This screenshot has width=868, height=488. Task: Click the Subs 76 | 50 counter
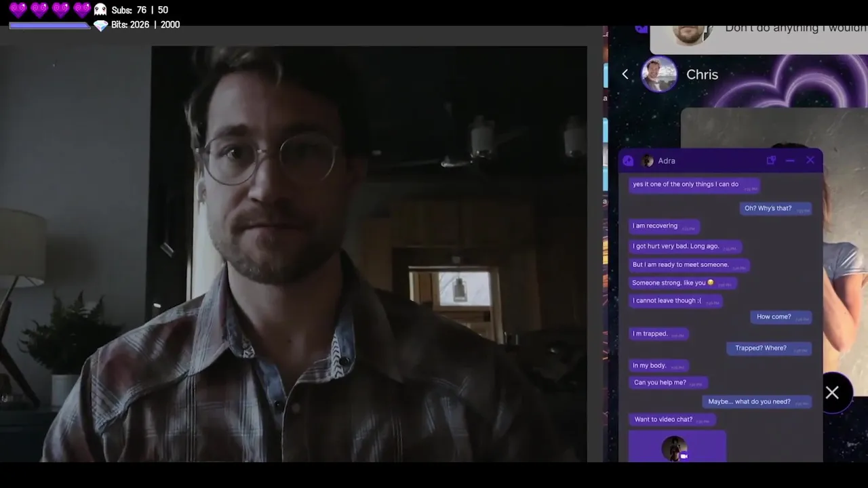coord(140,10)
